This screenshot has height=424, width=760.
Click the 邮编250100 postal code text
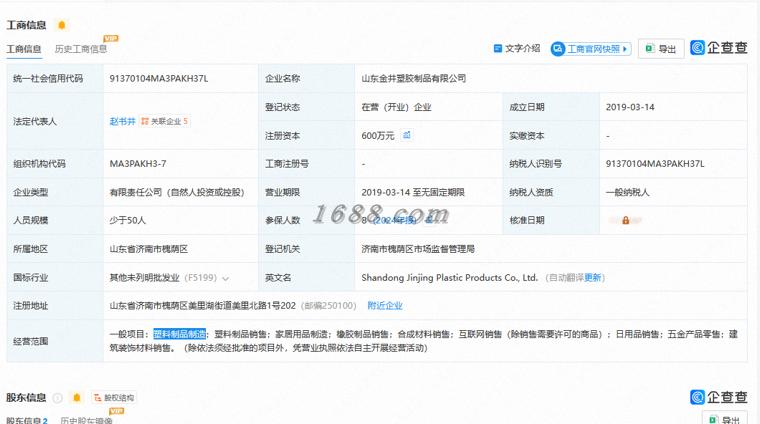pos(329,306)
